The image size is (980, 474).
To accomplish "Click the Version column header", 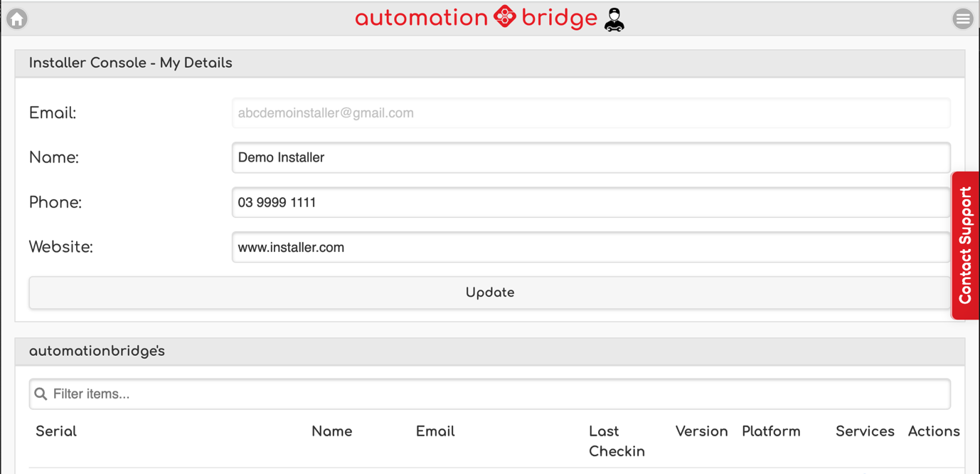I will tap(701, 431).
